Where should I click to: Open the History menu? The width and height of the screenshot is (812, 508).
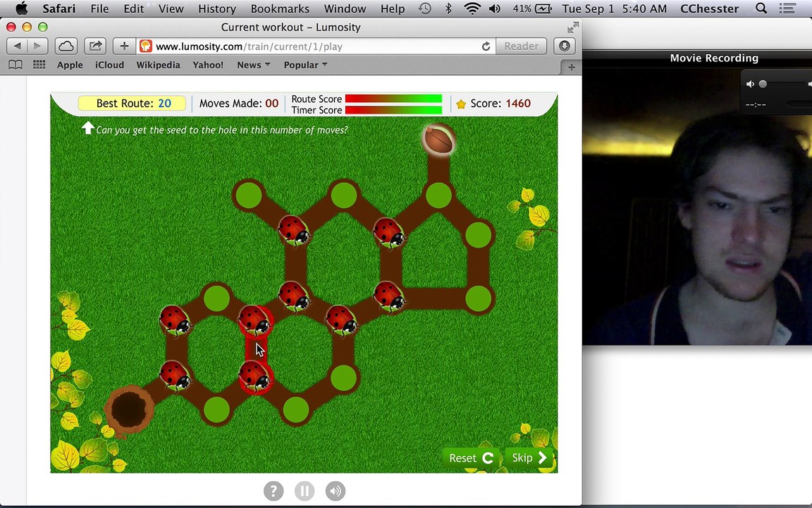[x=217, y=8]
